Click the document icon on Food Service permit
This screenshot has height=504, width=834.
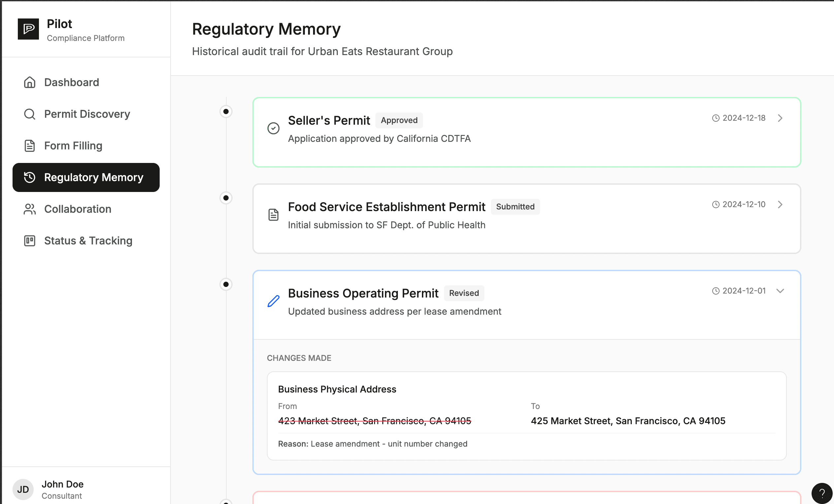click(x=273, y=214)
